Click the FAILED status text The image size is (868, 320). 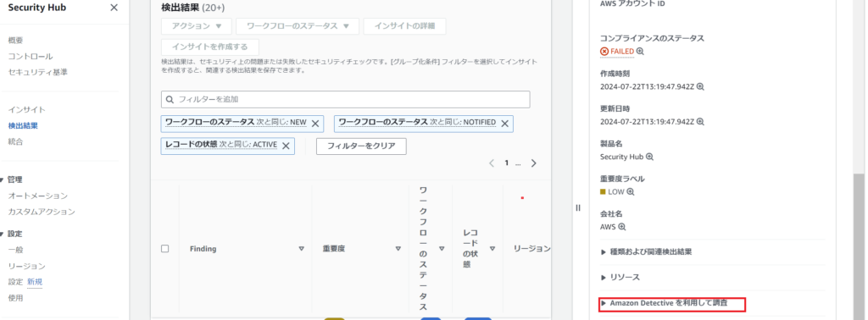click(622, 52)
